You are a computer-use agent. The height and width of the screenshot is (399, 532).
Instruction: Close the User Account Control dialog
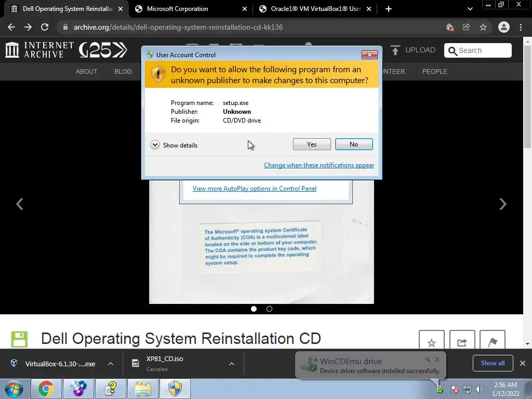coord(369,55)
